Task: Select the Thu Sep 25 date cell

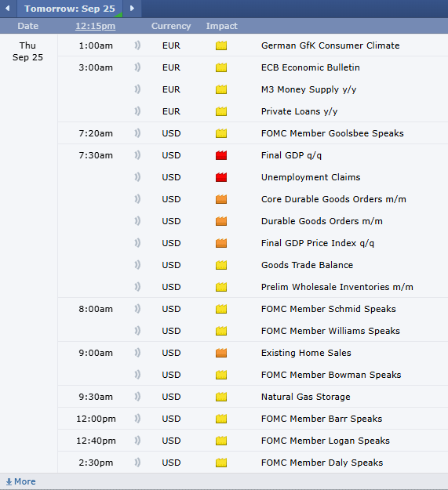Action: pos(27,52)
